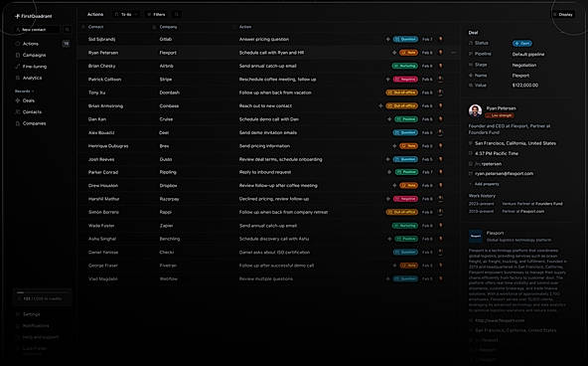Screen dimensions: 588x366
Task: Open Fine-tuning in the sidebar
Action: [x=35, y=67]
